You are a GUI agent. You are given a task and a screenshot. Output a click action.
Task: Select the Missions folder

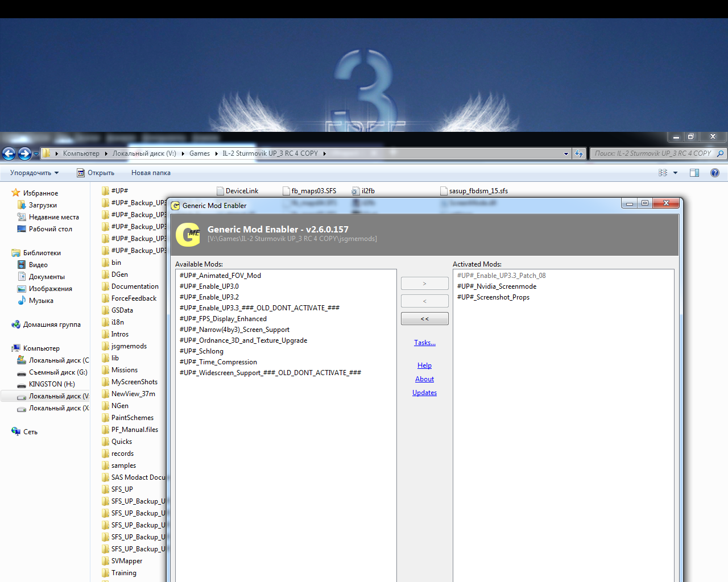[x=124, y=370]
